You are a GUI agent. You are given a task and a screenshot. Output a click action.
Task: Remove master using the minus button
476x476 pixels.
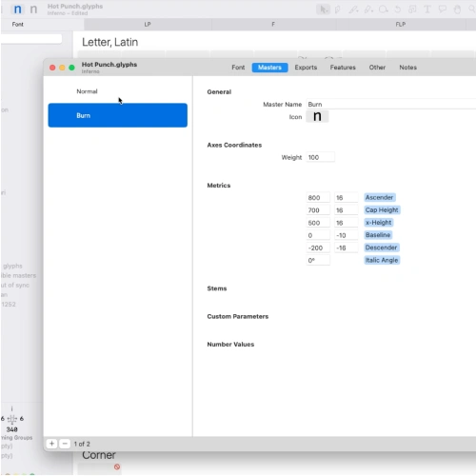click(65, 444)
